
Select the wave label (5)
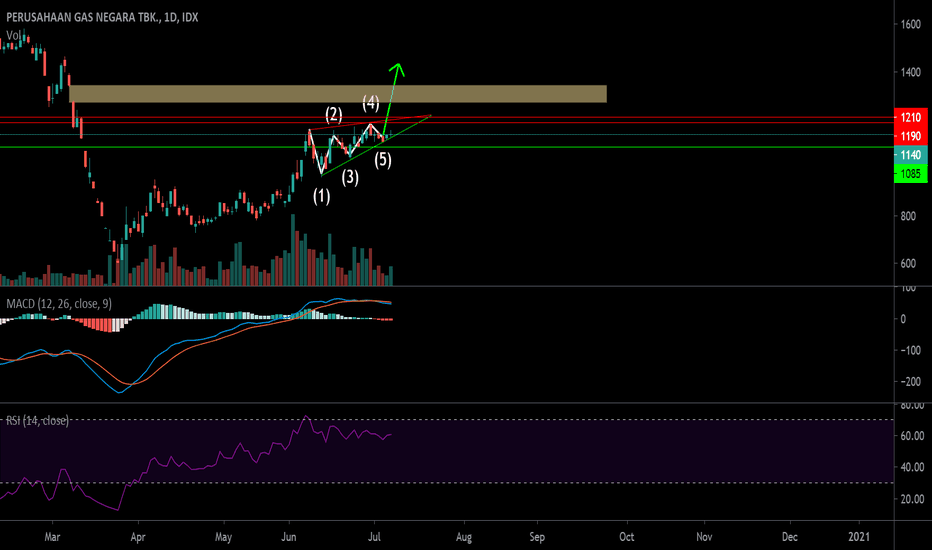point(383,159)
